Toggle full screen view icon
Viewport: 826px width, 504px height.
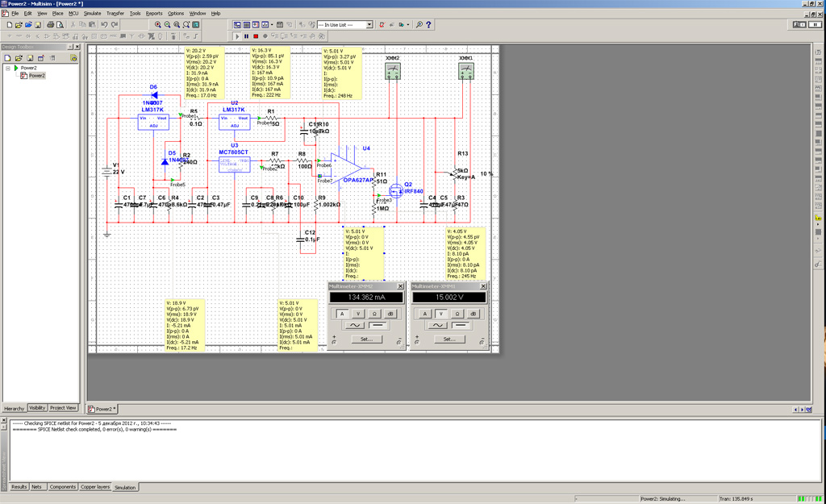point(196,25)
